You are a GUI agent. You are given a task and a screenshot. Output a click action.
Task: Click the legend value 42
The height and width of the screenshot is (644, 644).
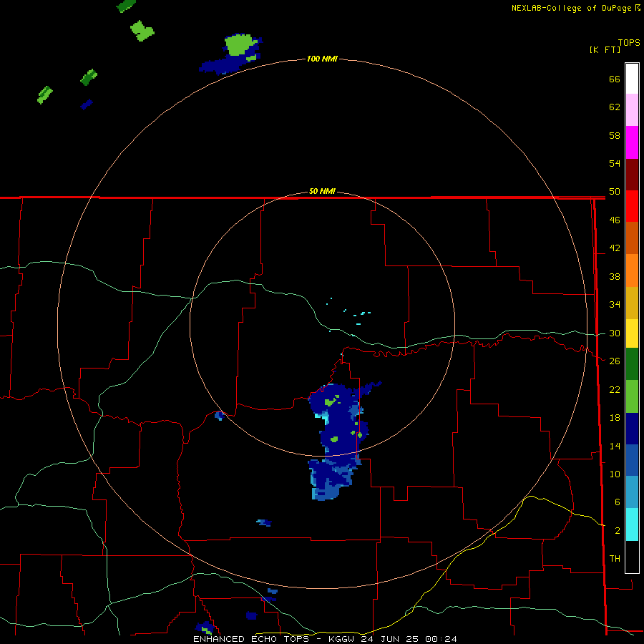click(615, 248)
